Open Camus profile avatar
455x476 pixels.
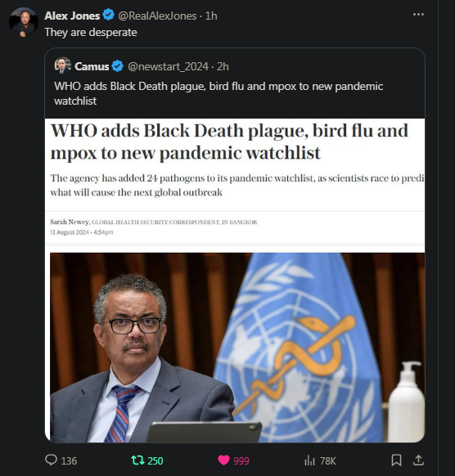[62, 65]
